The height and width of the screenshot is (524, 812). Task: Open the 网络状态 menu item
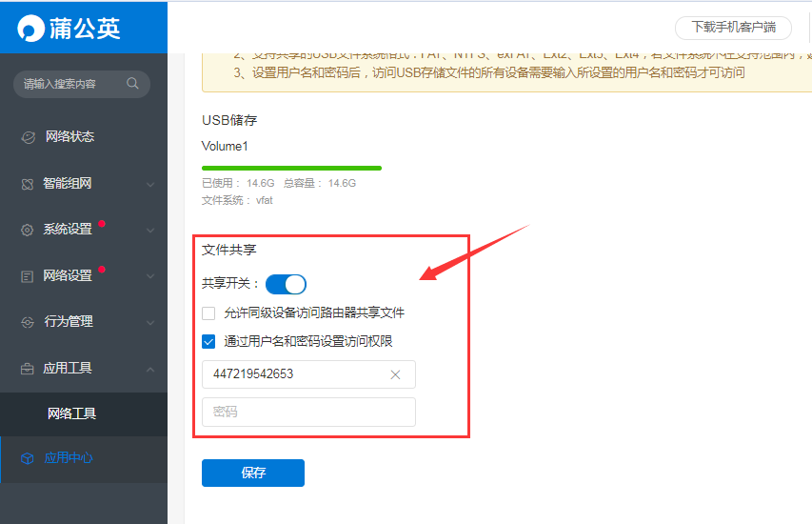pyautogui.click(x=84, y=137)
